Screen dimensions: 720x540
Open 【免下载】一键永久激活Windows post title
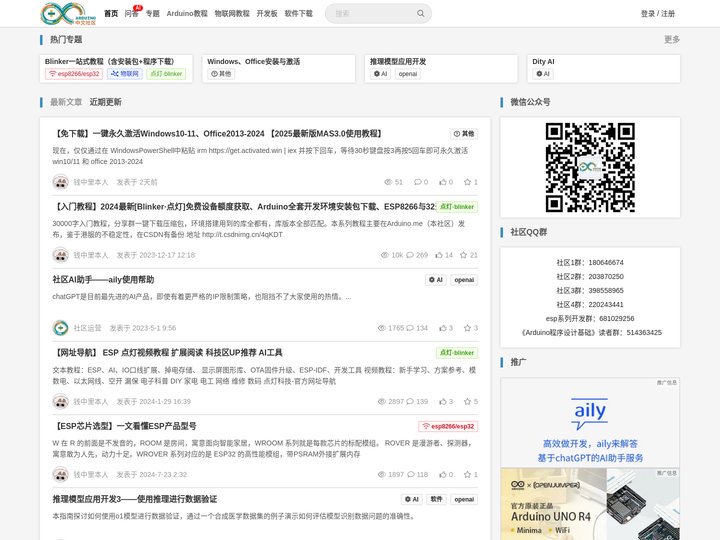(x=217, y=134)
